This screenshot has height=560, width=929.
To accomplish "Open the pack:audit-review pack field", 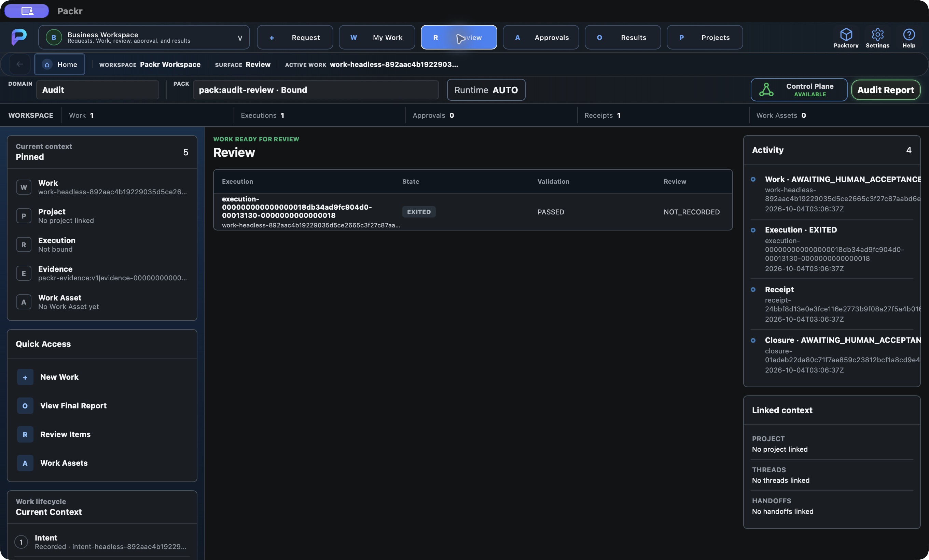I will (316, 90).
